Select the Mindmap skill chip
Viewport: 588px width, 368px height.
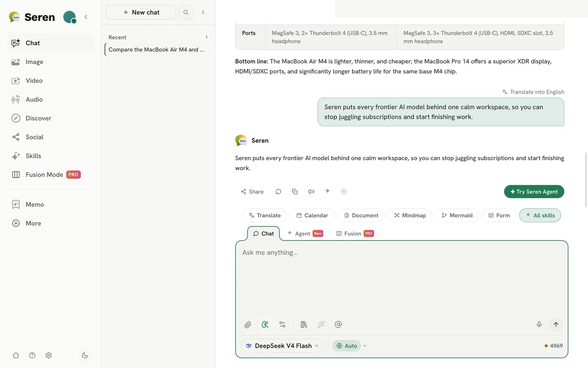click(410, 215)
